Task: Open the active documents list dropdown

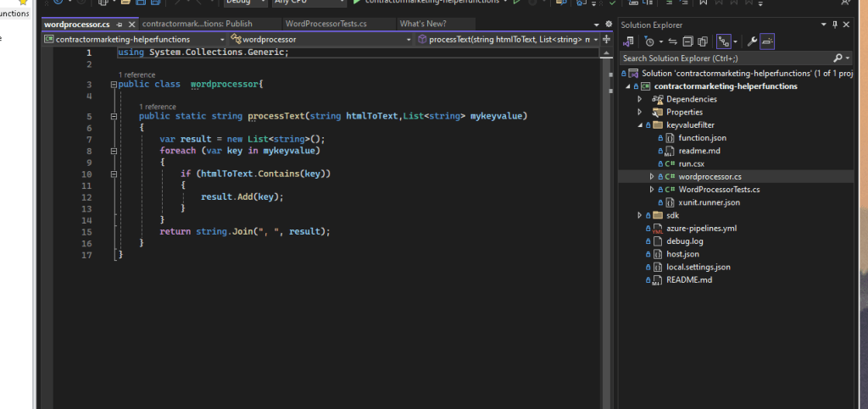Action: 597,25
